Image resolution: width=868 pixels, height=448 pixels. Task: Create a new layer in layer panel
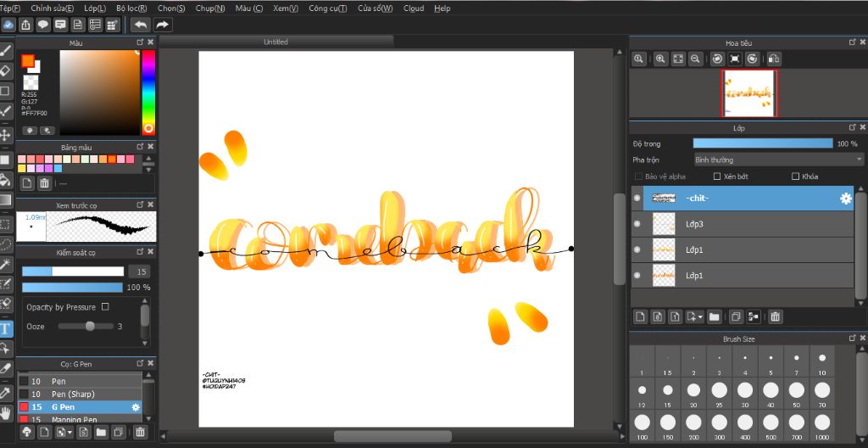pyautogui.click(x=641, y=316)
